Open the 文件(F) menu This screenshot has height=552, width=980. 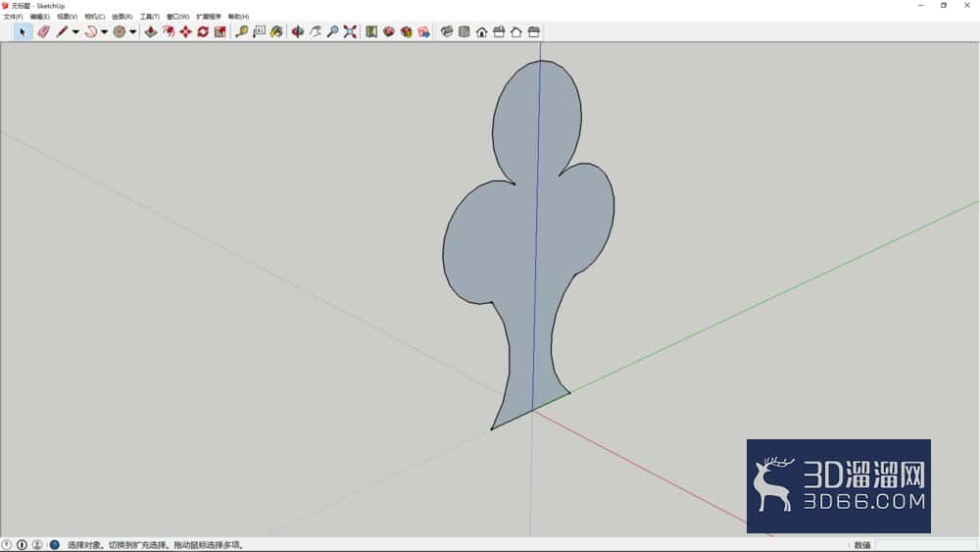point(13,17)
